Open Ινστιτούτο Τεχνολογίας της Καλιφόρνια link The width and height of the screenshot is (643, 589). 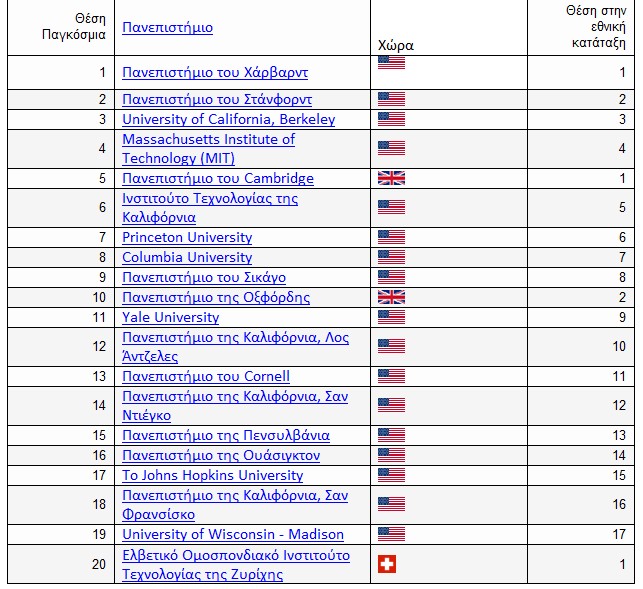[x=210, y=208]
